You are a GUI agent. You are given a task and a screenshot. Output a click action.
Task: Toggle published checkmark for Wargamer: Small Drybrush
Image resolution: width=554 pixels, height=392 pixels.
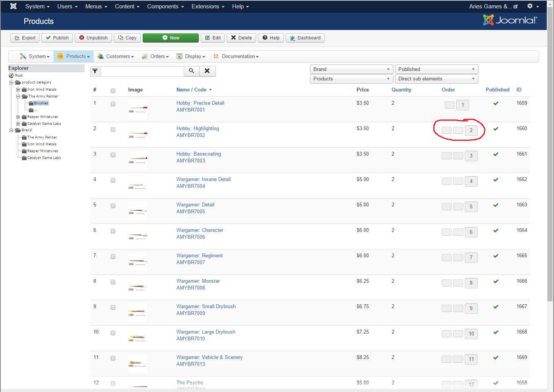[x=496, y=307]
